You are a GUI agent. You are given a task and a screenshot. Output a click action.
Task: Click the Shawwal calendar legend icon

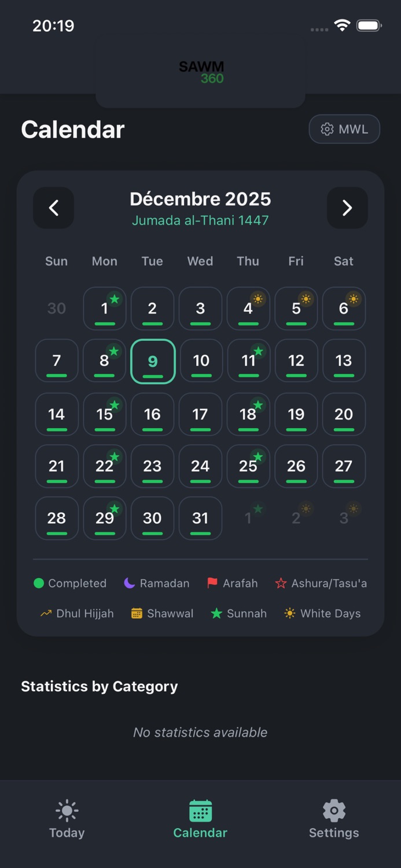[x=137, y=613]
